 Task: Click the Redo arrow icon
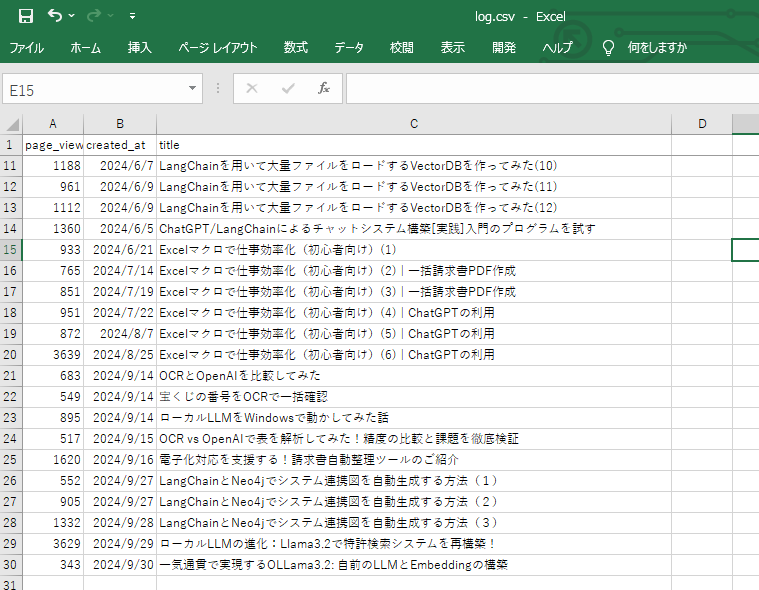pyautogui.click(x=93, y=16)
